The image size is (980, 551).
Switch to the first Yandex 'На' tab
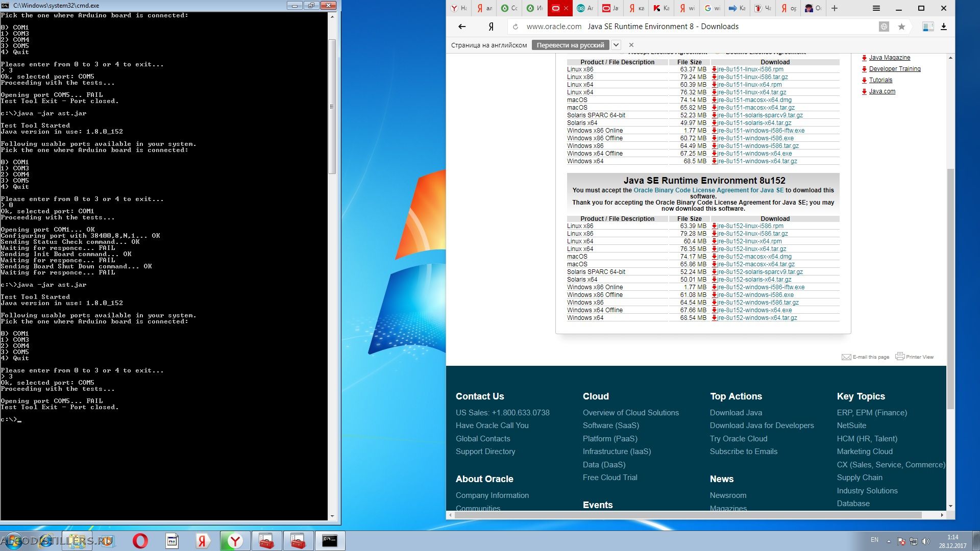[458, 8]
